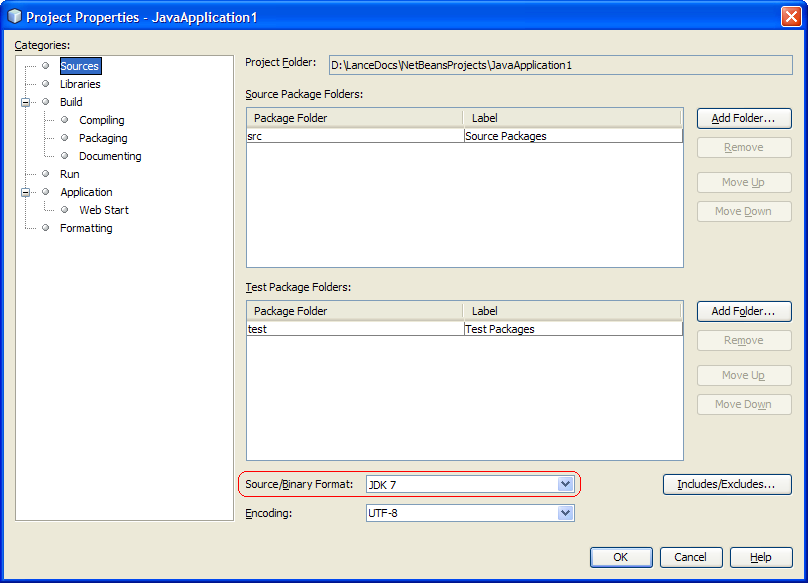
Task: Click the bullet icon beside Libraries
Action: pos(45,84)
